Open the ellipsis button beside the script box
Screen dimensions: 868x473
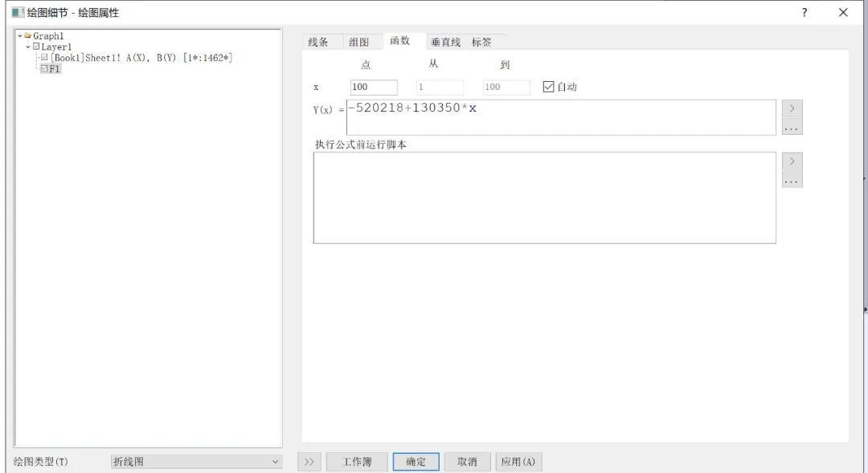point(792,180)
